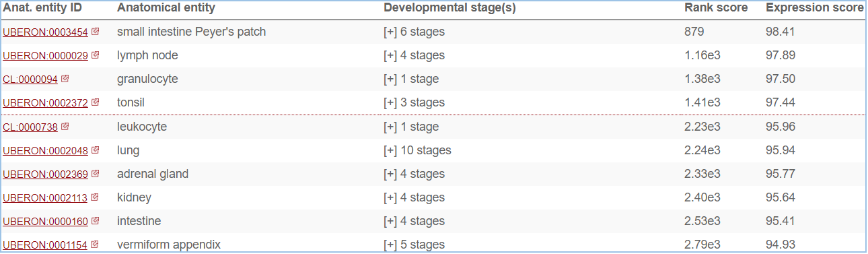The width and height of the screenshot is (868, 254).
Task: Open external link icon beside UBERON:0002372
Action: (x=96, y=102)
